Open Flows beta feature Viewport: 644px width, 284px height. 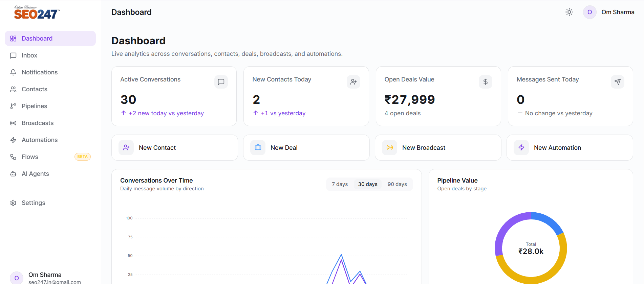tap(50, 157)
